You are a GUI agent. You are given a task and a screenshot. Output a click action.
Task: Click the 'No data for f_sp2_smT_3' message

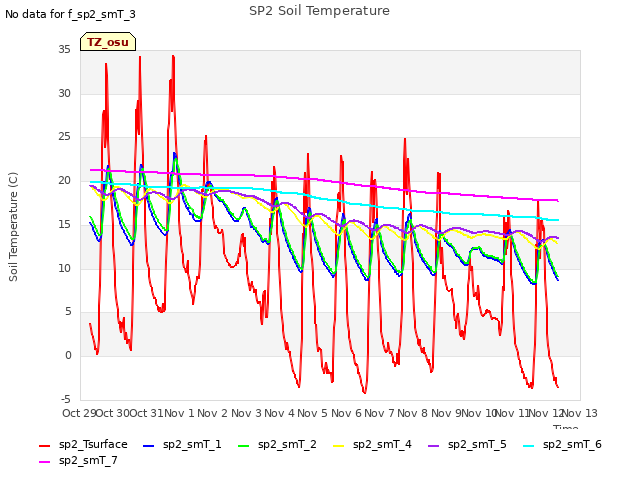tap(70, 14)
